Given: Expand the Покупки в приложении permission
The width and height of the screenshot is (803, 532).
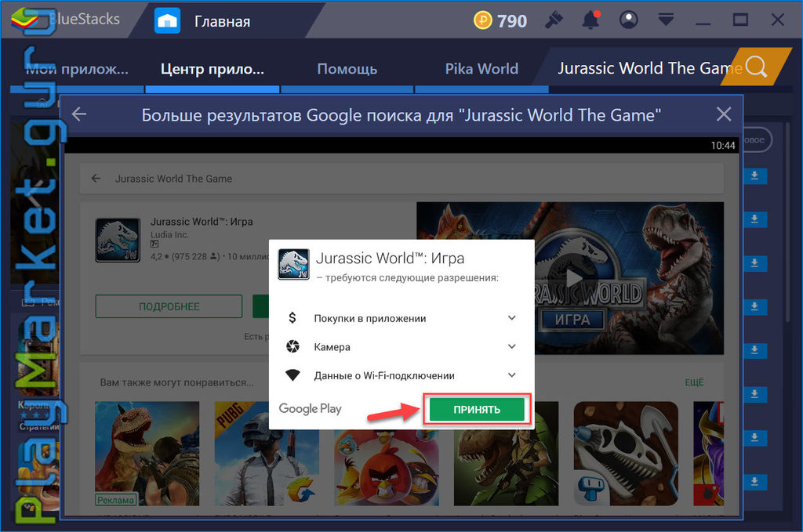Looking at the screenshot, I should (x=511, y=318).
